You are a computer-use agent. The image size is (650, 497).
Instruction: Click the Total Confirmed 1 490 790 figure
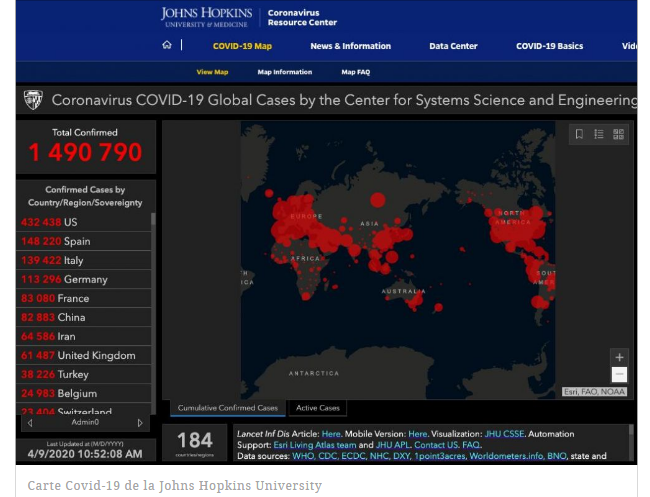coord(85,152)
